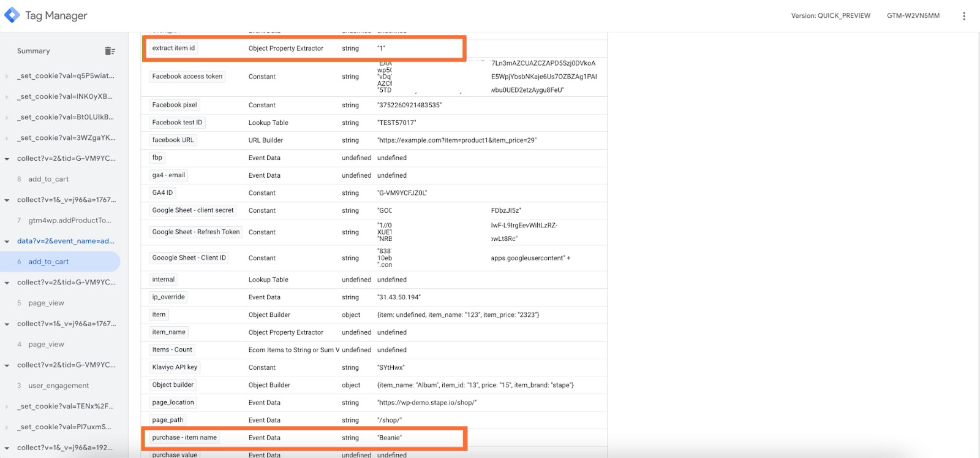Open the 'item' variable chip
This screenshot has height=458, width=980.
(x=159, y=315)
